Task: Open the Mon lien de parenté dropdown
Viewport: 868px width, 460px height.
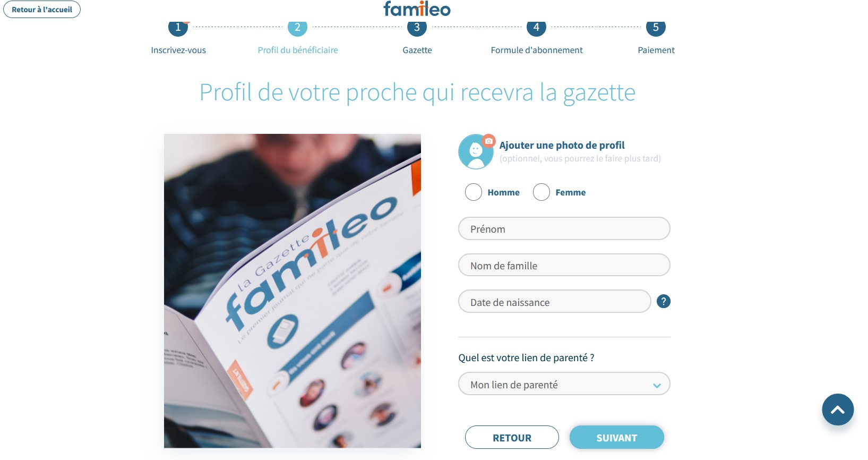Action: (564, 384)
